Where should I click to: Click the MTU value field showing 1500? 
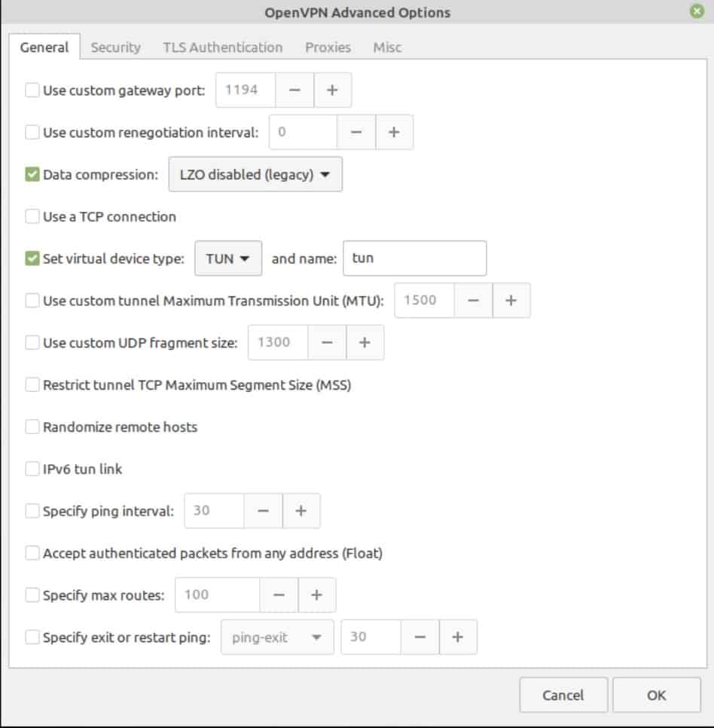coord(424,301)
